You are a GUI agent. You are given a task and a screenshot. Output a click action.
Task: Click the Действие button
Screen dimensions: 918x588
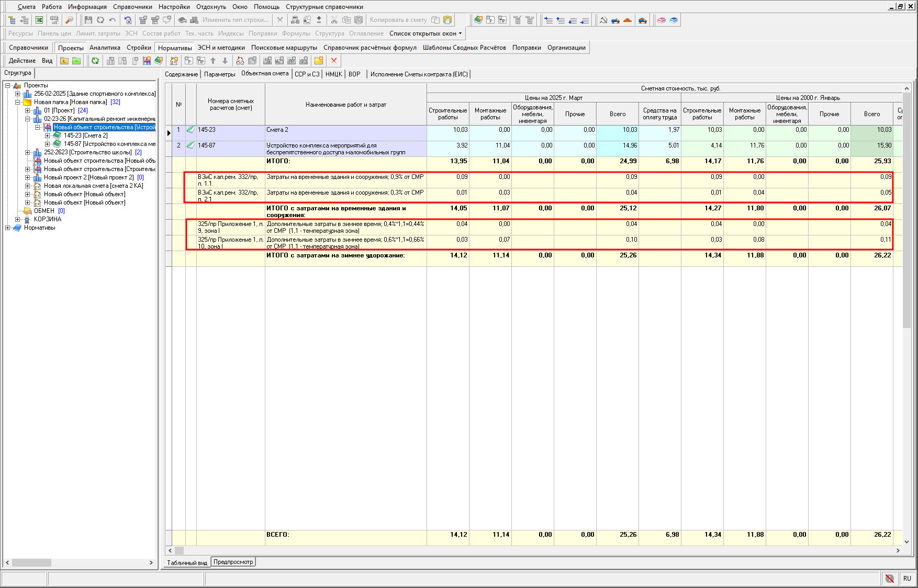(x=22, y=61)
